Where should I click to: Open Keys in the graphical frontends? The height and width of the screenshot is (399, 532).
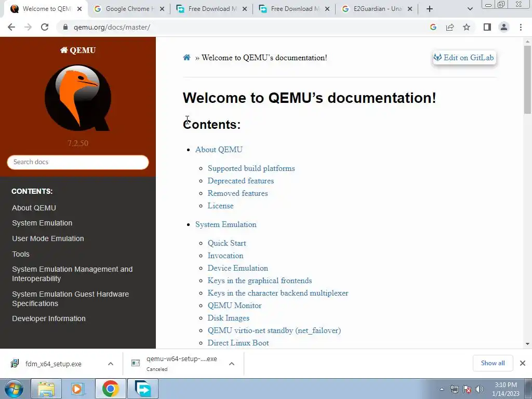coord(260,281)
